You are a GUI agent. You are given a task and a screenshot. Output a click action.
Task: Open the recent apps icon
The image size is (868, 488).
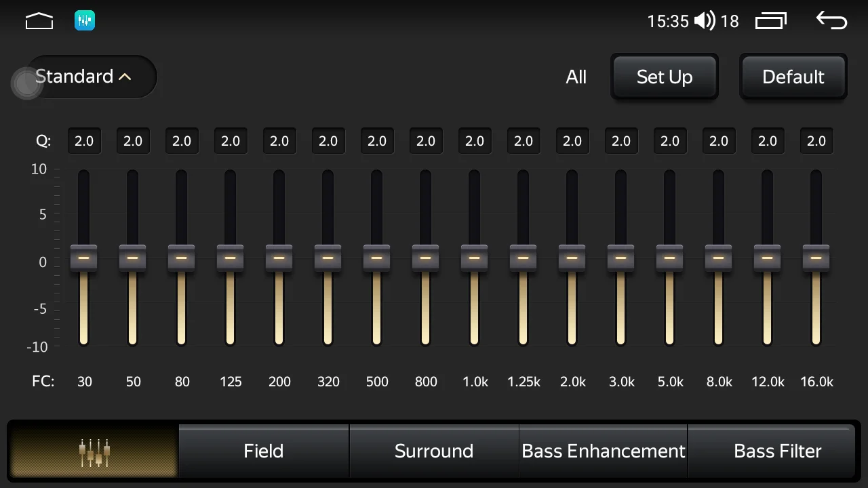point(771,21)
